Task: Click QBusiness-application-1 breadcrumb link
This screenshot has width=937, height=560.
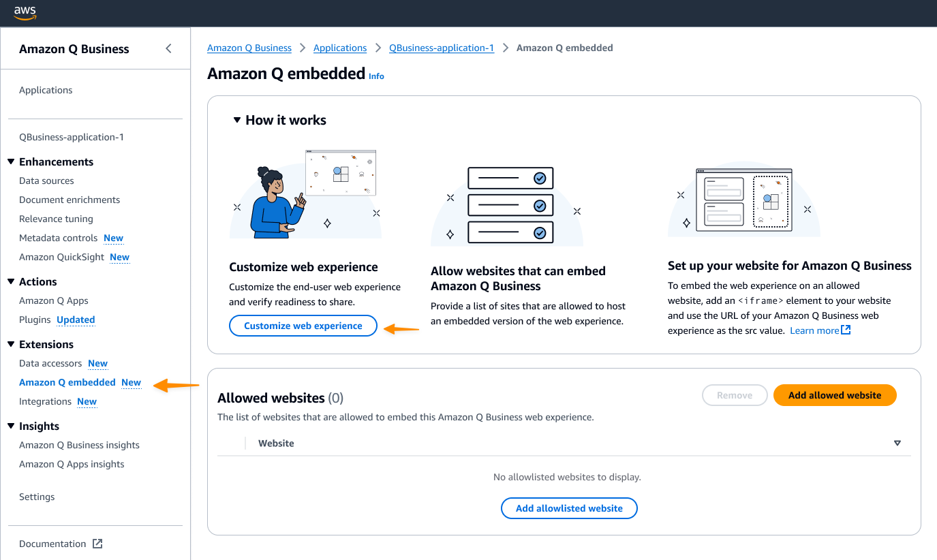Action: 442,48
